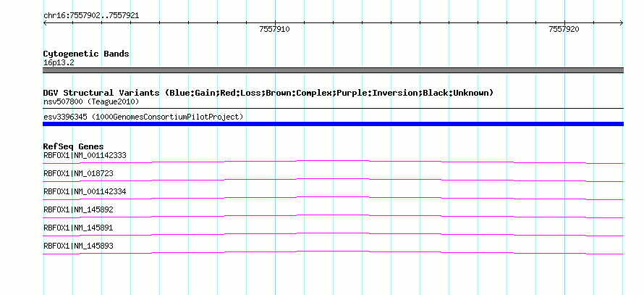Open transcript RBFOX1|NM_001142333
The image size is (644, 295).
[x=85, y=156]
